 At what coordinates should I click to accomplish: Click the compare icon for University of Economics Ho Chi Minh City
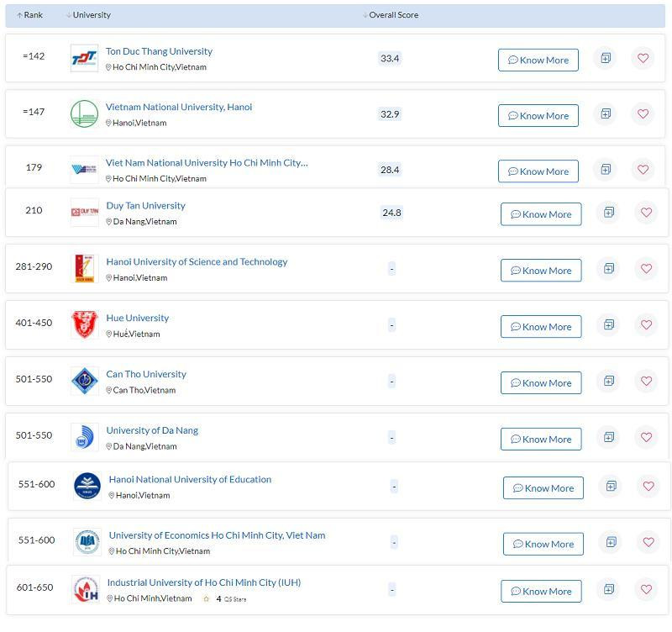(611, 542)
